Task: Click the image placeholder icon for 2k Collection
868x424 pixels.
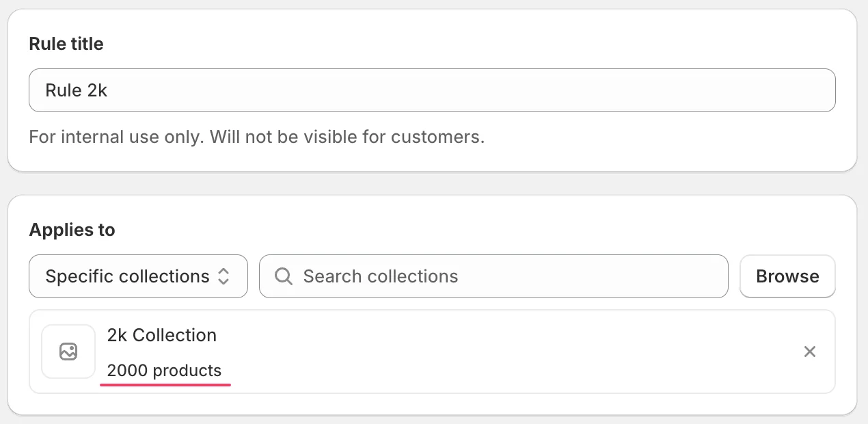Action: pyautogui.click(x=68, y=351)
